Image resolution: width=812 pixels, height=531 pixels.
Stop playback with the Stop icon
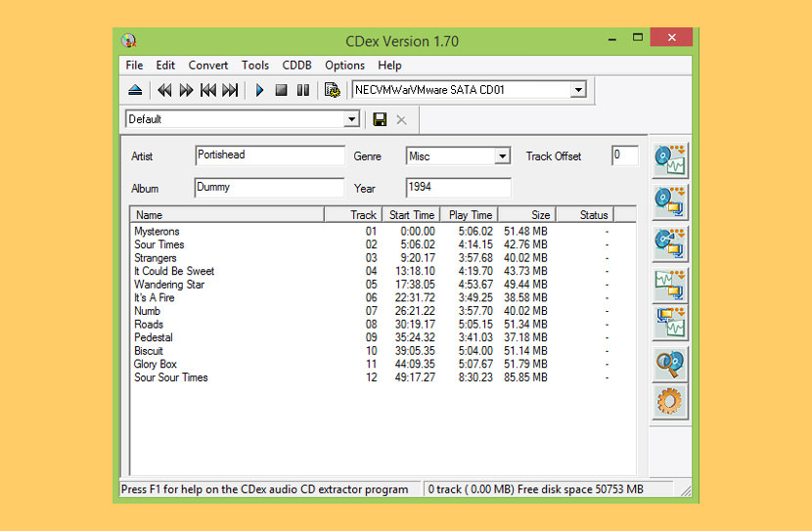(x=281, y=90)
